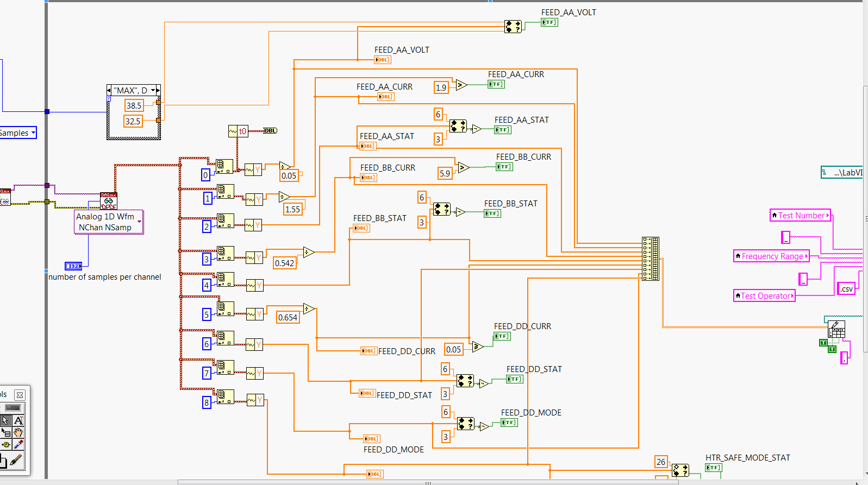
Task: Click the FEED_DD_CURR DBL indicator terminal
Action: click(369, 351)
